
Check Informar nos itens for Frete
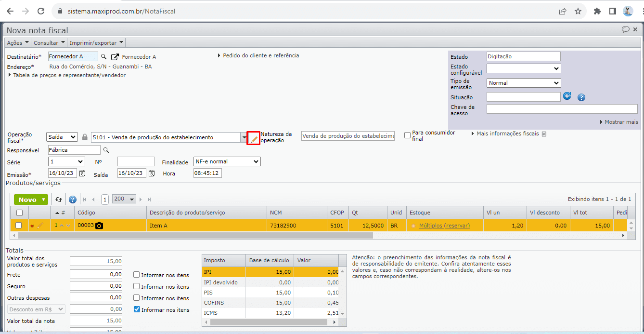137,275
